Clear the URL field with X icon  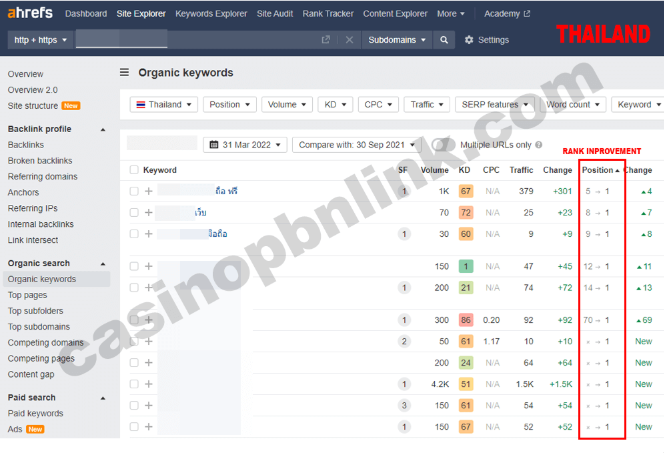click(x=349, y=40)
